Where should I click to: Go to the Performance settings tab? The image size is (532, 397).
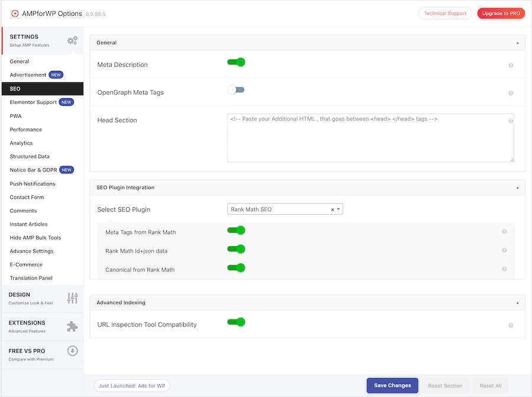(26, 130)
